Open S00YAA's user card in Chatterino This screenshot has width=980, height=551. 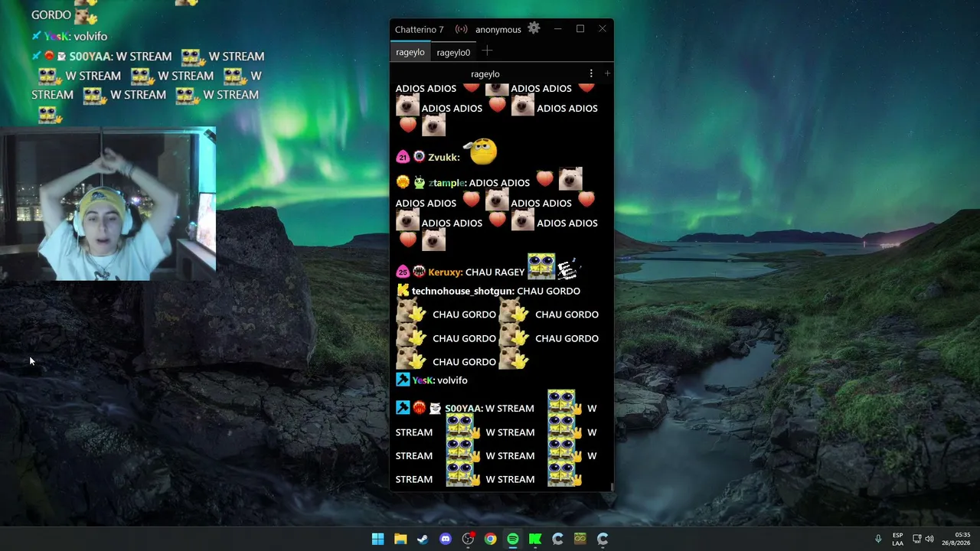click(462, 409)
